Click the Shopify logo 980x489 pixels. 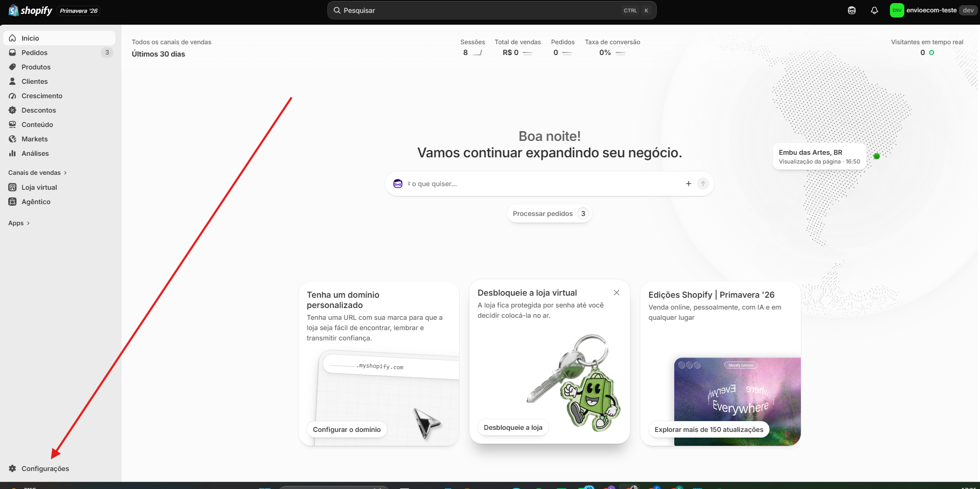point(30,10)
